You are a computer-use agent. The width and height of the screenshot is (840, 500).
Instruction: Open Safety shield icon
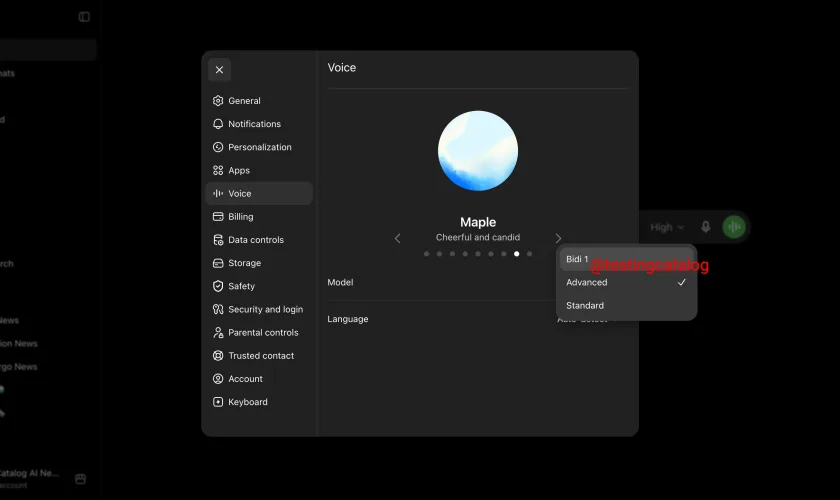tap(218, 286)
